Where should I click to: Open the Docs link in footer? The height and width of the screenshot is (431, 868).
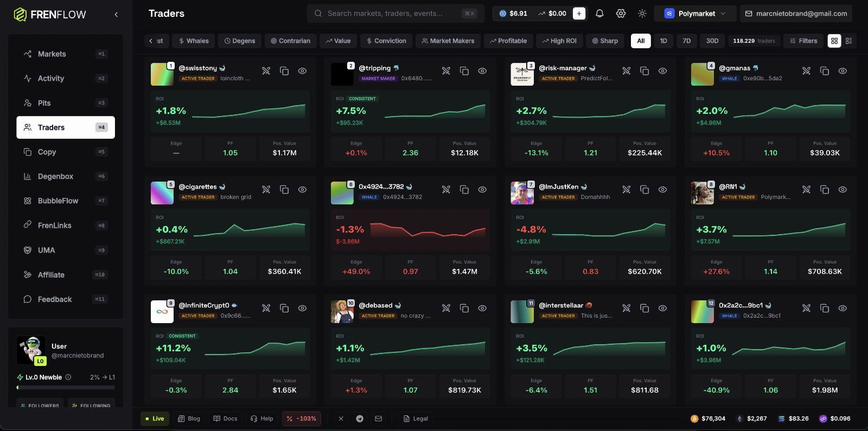point(225,419)
